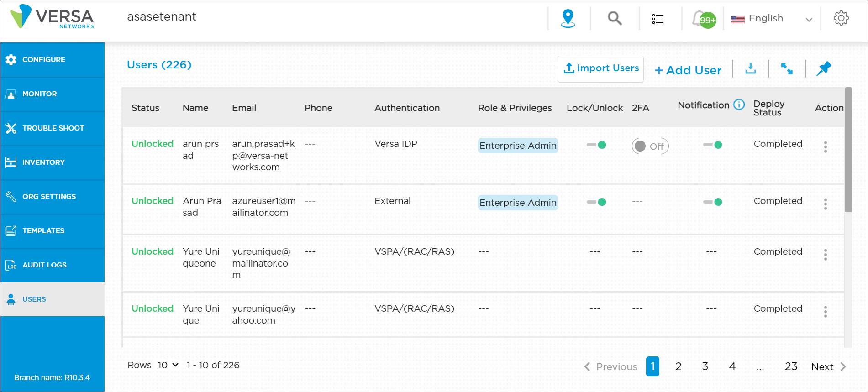Toggle Notification switch for Arun Prasad azureuser1

tap(712, 202)
